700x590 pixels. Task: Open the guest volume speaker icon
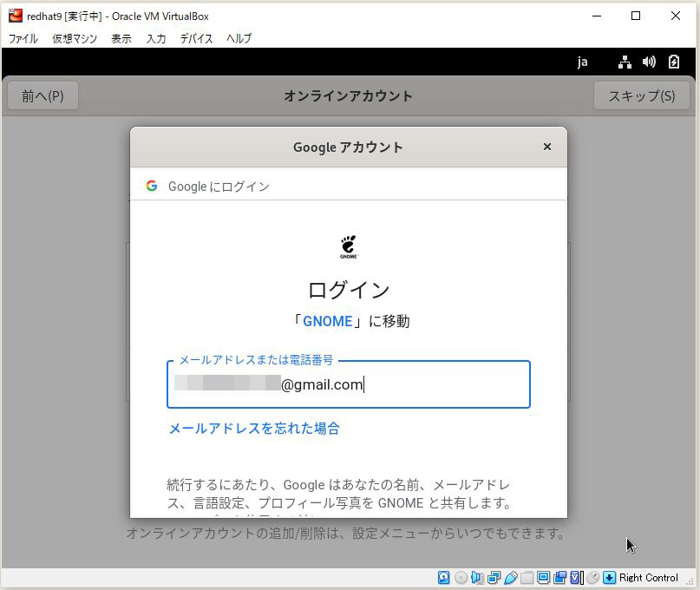(x=649, y=62)
